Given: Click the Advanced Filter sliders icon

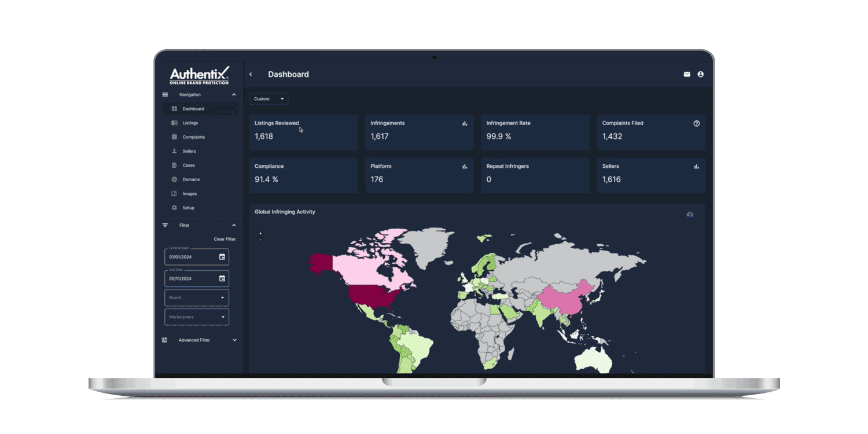Looking at the screenshot, I should 165,340.
